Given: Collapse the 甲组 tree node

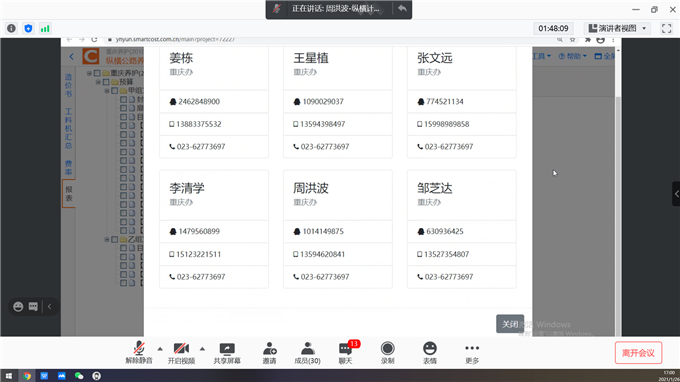Looking at the screenshot, I should [107, 91].
